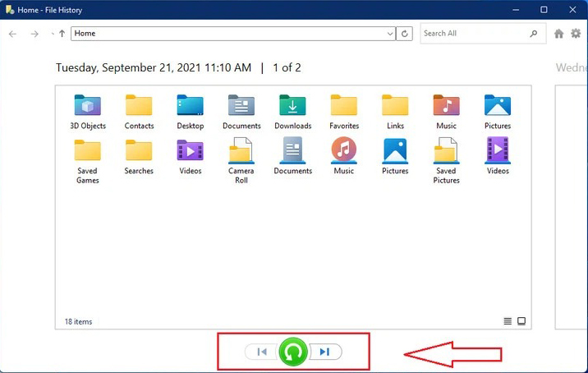Image resolution: width=588 pixels, height=373 pixels.
Task: Select the Searches folder
Action: coord(139,157)
